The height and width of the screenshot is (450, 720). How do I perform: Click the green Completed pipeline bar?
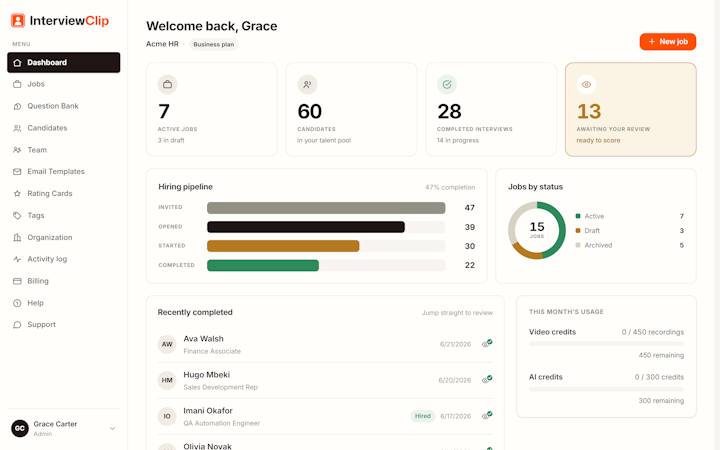(263, 265)
